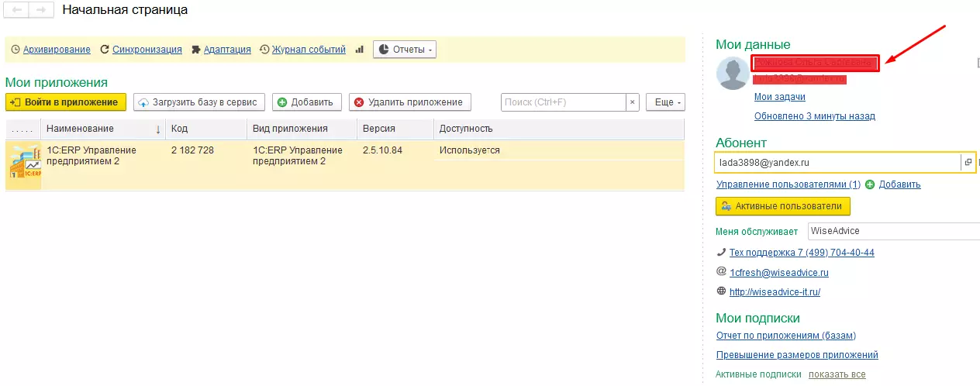Click the refresh icon beside Синхронизация
This screenshot has width=980, height=386.
(x=105, y=50)
